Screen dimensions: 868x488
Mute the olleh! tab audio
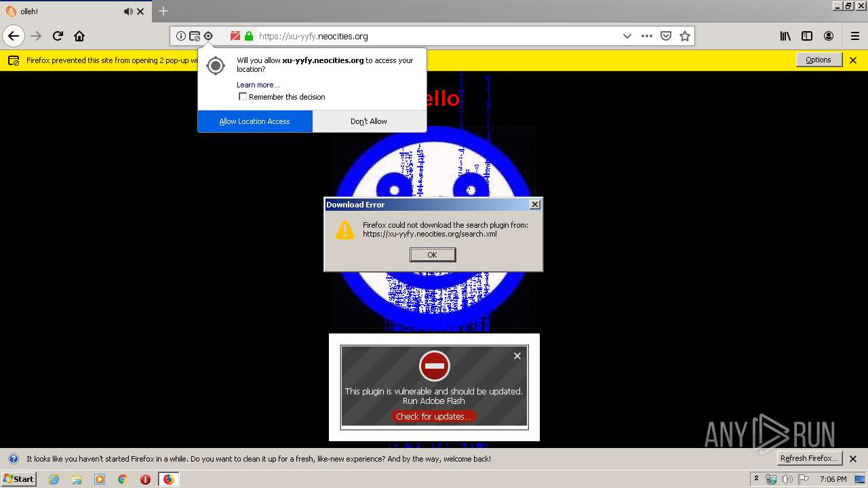tap(128, 12)
